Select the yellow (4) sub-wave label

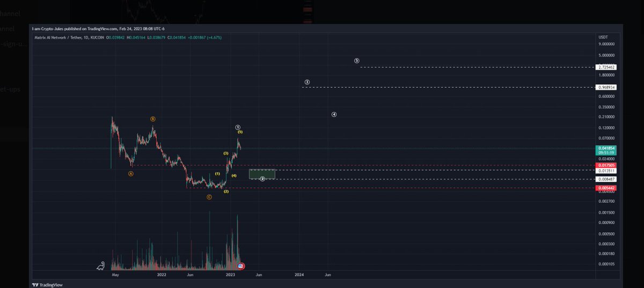[x=234, y=176]
